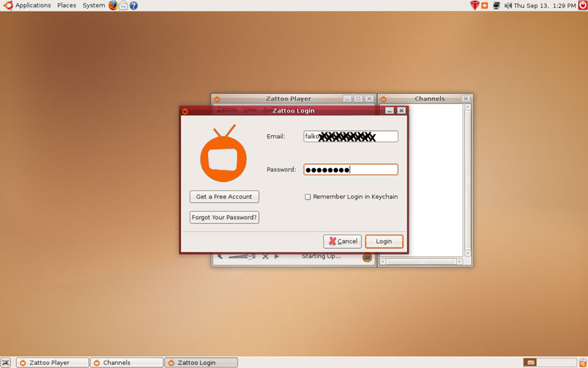Click the red power button in top panel
This screenshot has width=588, height=368.
point(582,5)
